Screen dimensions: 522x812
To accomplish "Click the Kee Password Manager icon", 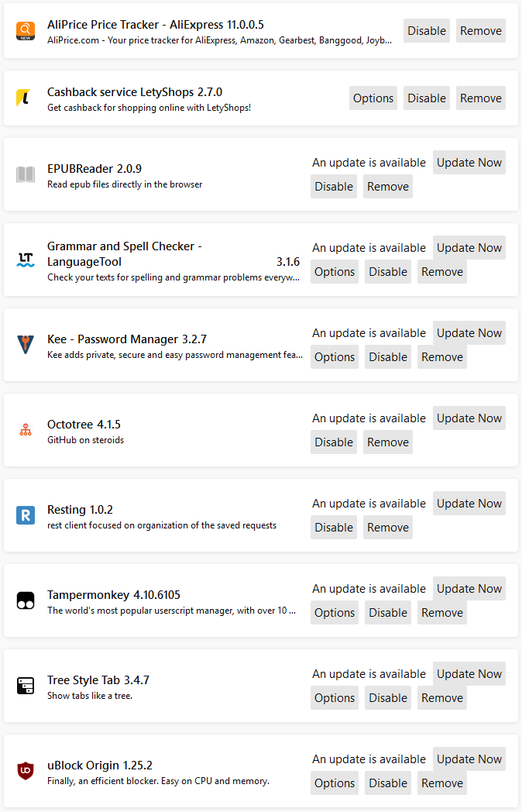I will click(26, 345).
